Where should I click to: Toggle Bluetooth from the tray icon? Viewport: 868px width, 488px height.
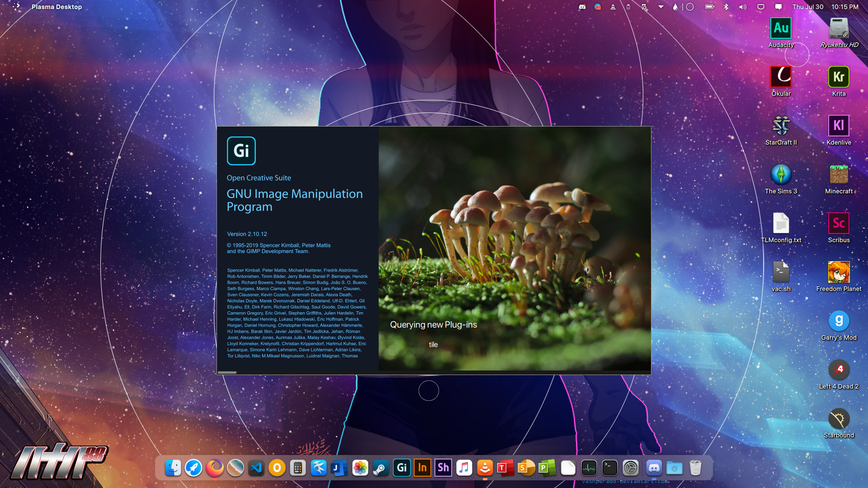click(726, 7)
